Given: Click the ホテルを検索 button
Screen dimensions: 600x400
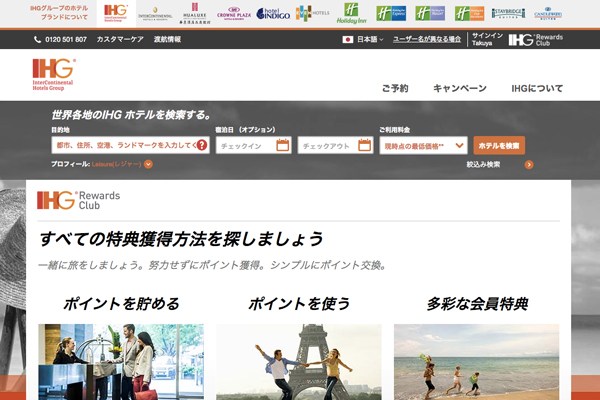Looking at the screenshot, I should (x=499, y=145).
